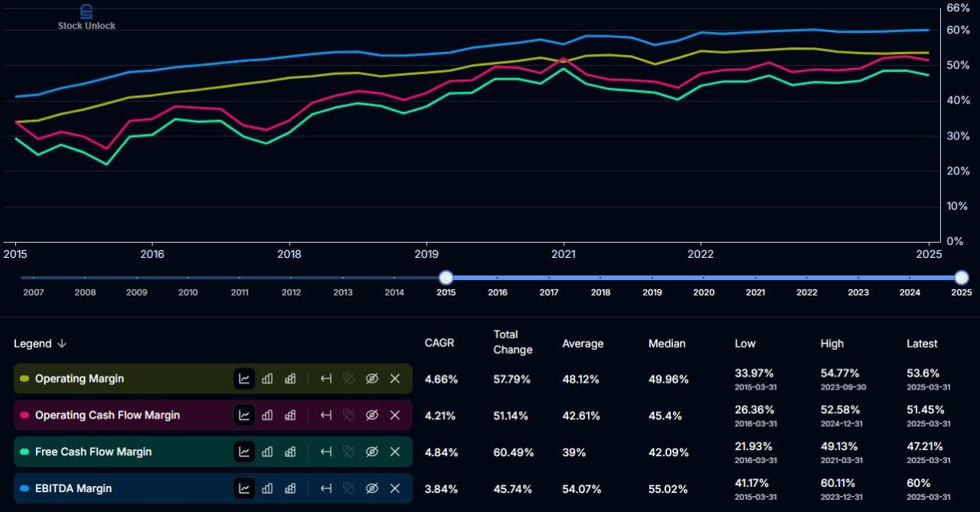Show Free Cash Flow Margin as bar chart

coord(267,452)
